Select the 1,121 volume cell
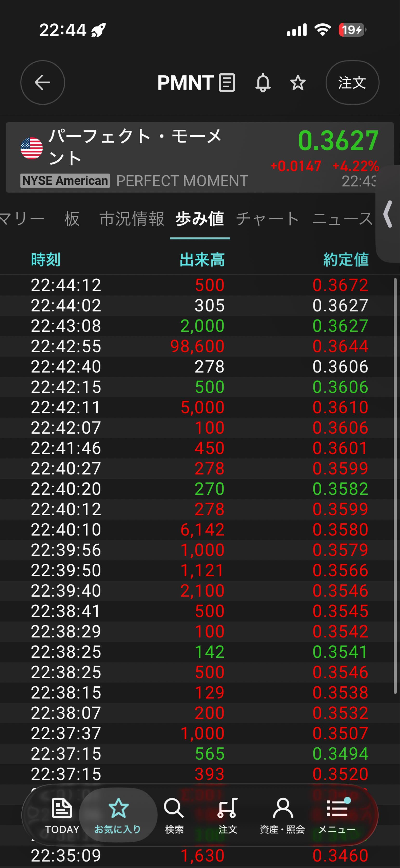Screen dimensions: 400x868 coord(203,570)
